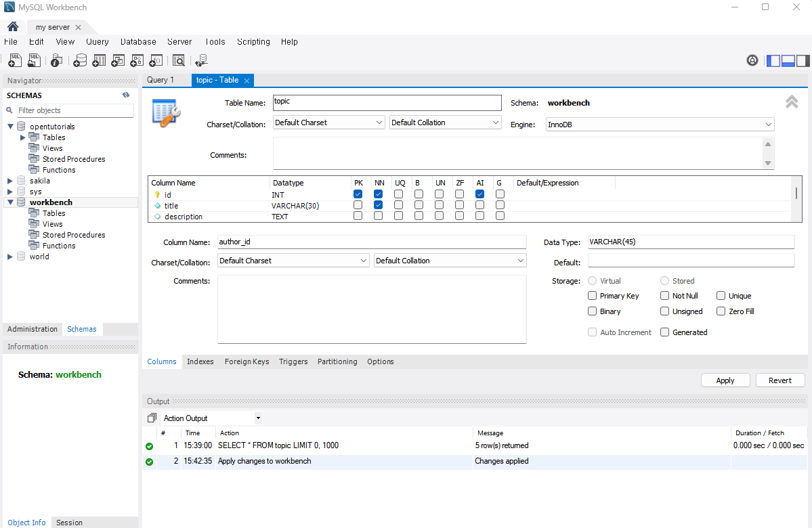Viewport: 812px width, 528px height.
Task: Enable the Primary Key checkbox
Action: (x=593, y=296)
